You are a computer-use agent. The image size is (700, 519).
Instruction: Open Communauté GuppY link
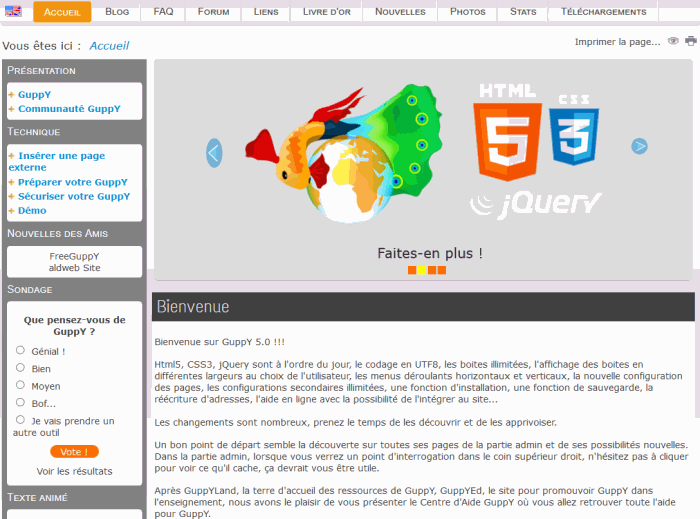[x=69, y=109]
